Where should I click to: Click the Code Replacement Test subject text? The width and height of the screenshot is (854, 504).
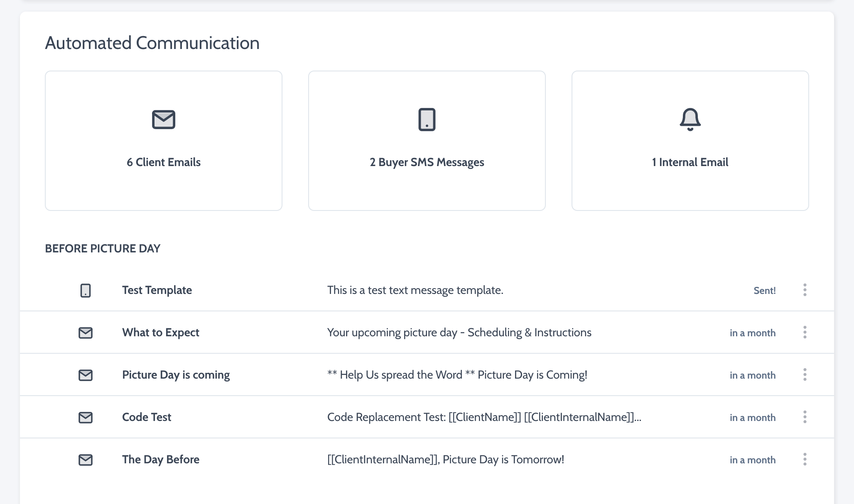[484, 417]
